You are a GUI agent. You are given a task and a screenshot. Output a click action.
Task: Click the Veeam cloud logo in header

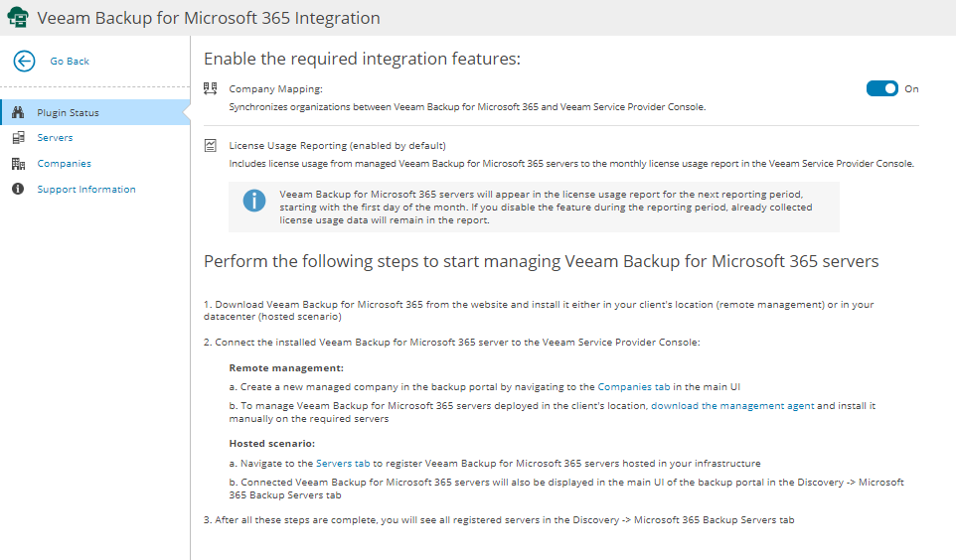point(17,18)
